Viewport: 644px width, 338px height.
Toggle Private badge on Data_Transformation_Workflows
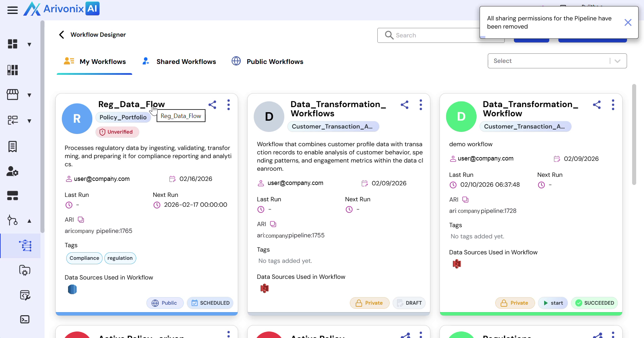(x=369, y=303)
